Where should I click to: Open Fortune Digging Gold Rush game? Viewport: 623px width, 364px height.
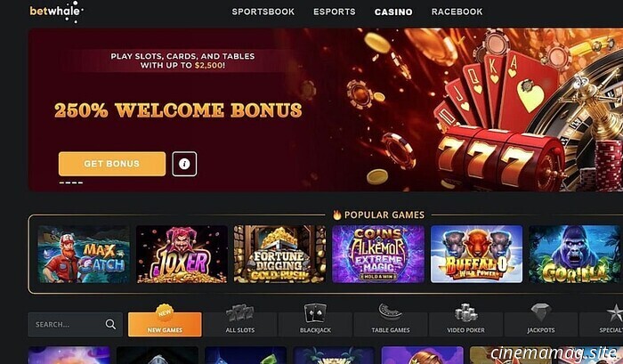click(279, 255)
